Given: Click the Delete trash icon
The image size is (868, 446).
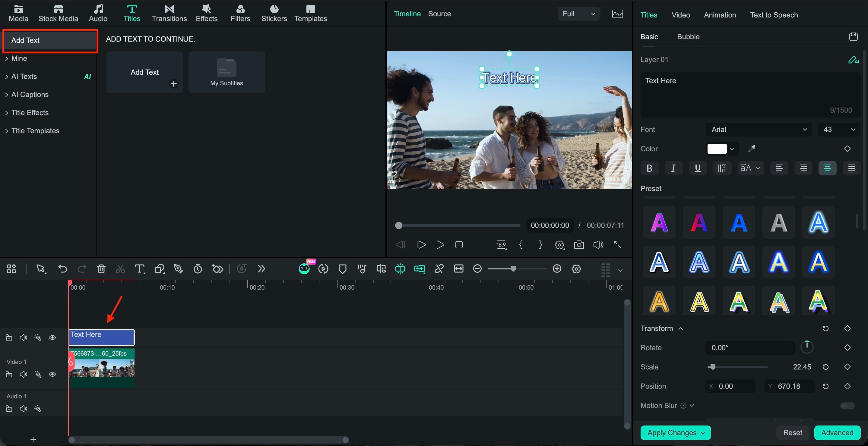Looking at the screenshot, I should click(101, 269).
